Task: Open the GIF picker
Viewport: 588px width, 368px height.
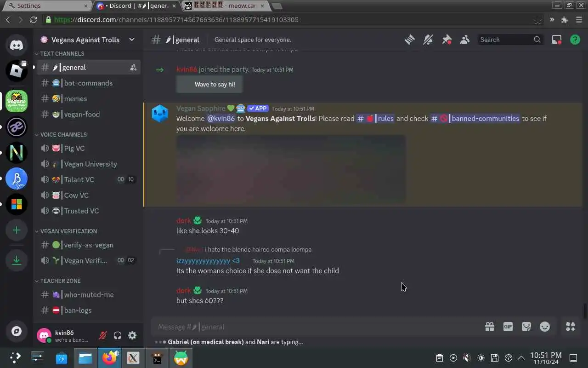Action: (508, 327)
